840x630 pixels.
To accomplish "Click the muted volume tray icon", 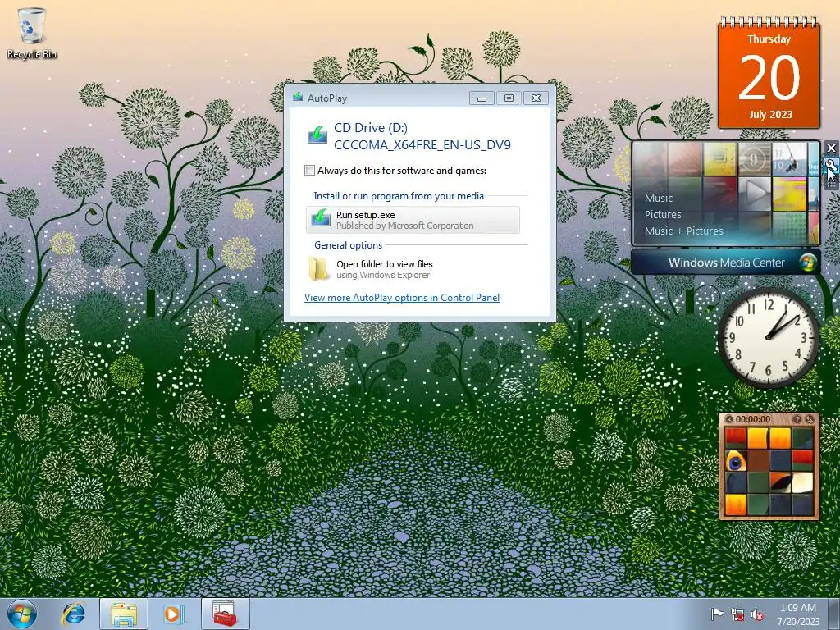I will click(x=757, y=614).
